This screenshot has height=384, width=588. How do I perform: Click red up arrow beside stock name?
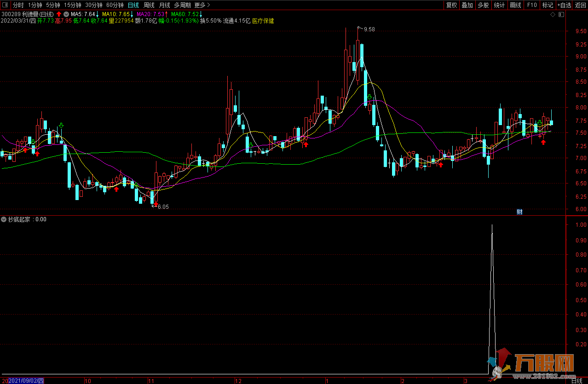click(59, 14)
